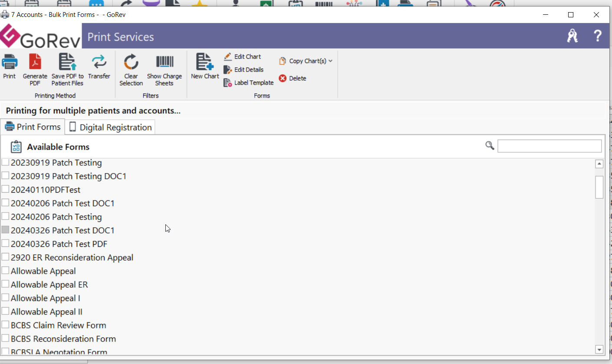The image size is (612, 364).
Task: Check the BCBS Claim Review Form checkbox
Action: tap(5, 325)
